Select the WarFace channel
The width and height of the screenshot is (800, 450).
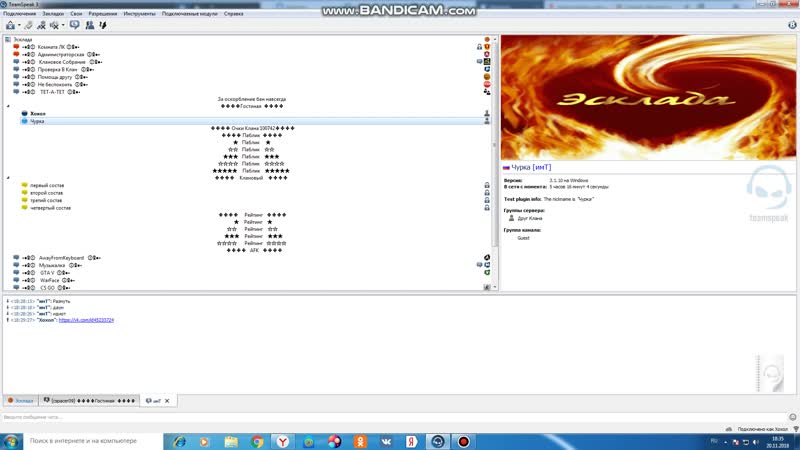coord(49,281)
